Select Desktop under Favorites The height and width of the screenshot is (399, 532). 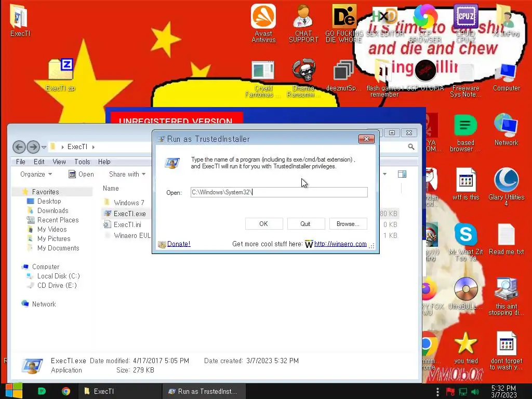tap(49, 201)
